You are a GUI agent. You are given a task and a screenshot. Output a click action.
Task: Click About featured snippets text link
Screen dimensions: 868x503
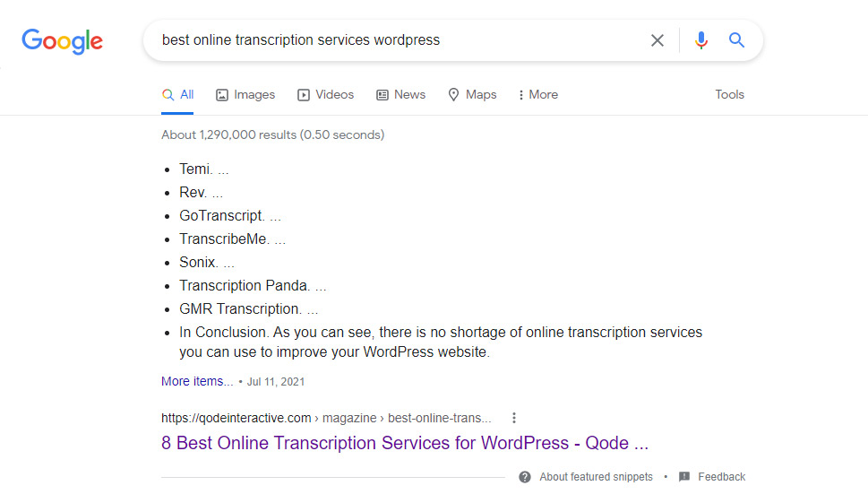pos(596,477)
